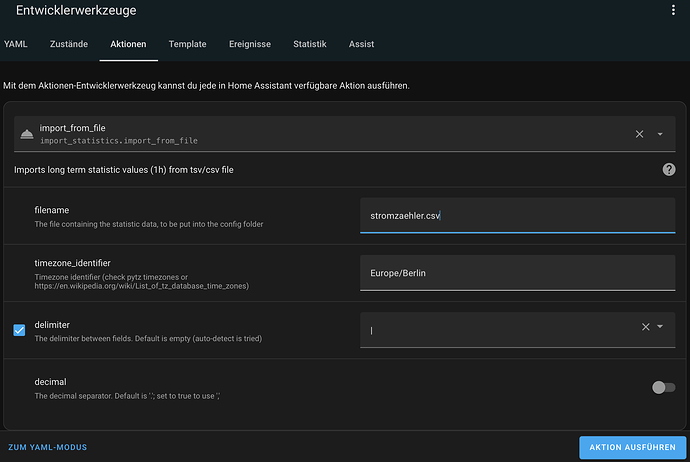Click the import_from_file action name
The width and height of the screenshot is (690, 462).
click(x=73, y=128)
